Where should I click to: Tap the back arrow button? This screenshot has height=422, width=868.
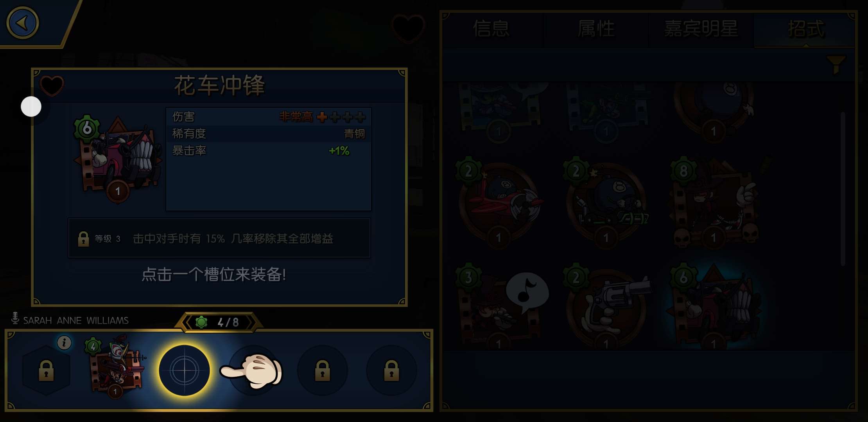point(23,23)
